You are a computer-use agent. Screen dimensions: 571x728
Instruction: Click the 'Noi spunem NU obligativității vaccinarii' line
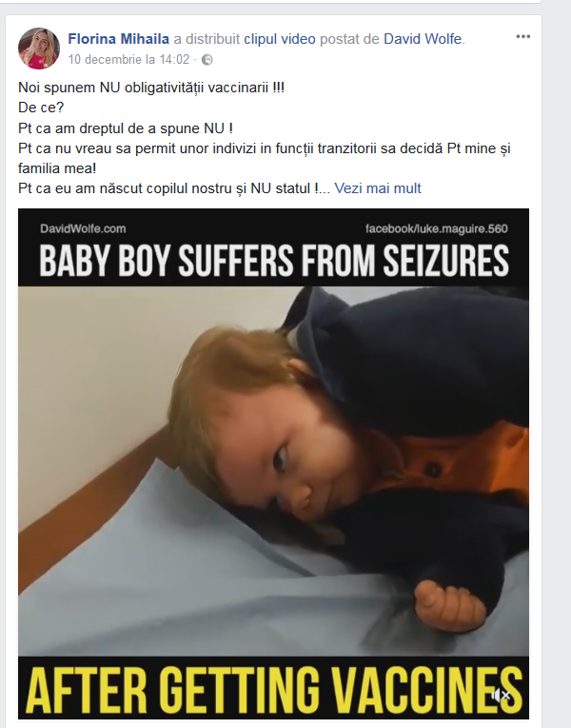151,88
